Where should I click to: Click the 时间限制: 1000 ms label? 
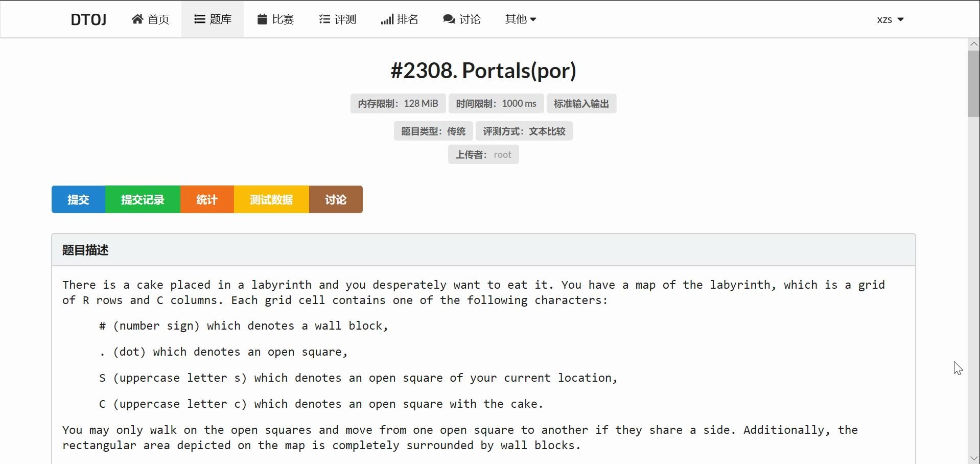pyautogui.click(x=496, y=104)
